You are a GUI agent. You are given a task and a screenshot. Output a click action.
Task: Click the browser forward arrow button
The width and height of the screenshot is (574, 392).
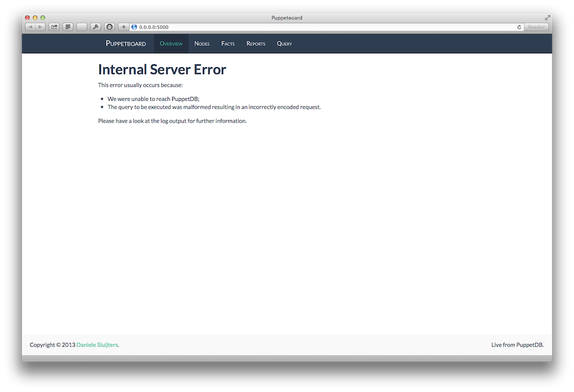(40, 27)
